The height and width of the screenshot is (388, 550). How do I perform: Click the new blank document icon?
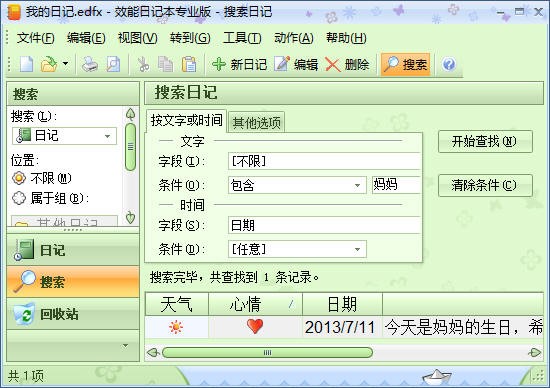26,65
